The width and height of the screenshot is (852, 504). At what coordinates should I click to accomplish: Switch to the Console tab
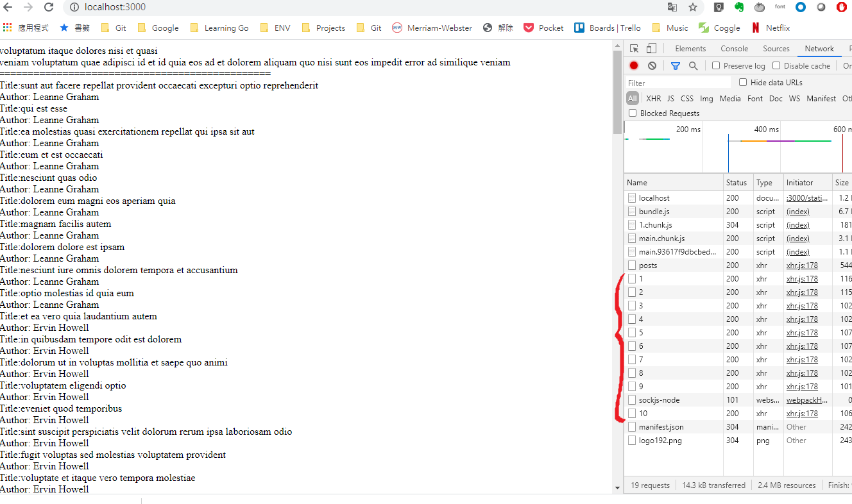click(734, 49)
